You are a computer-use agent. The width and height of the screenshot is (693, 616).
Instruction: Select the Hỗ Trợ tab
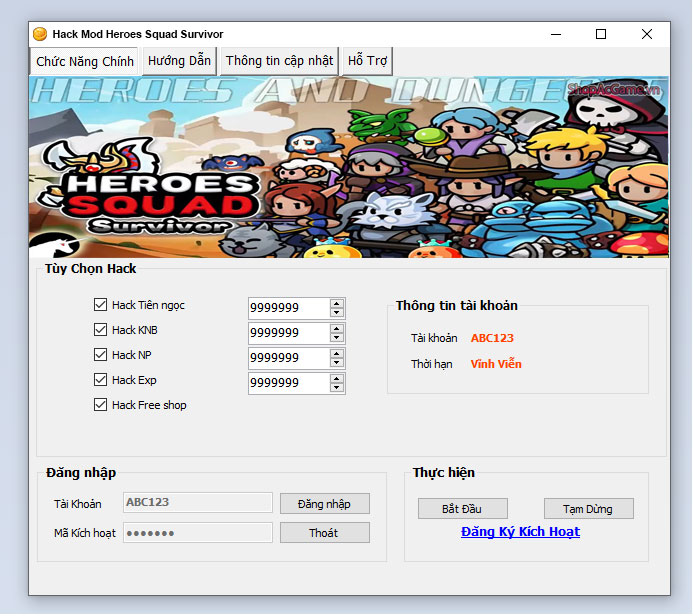pyautogui.click(x=367, y=61)
